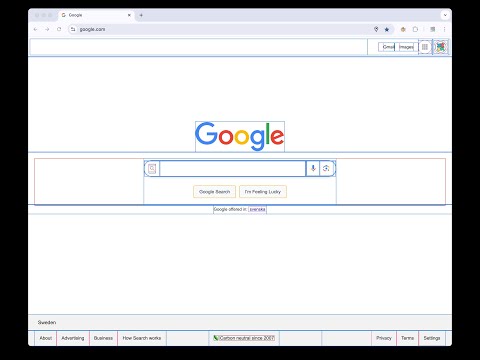Toggle the bookmark star icon
The width and height of the screenshot is (480, 360).
coord(387,29)
